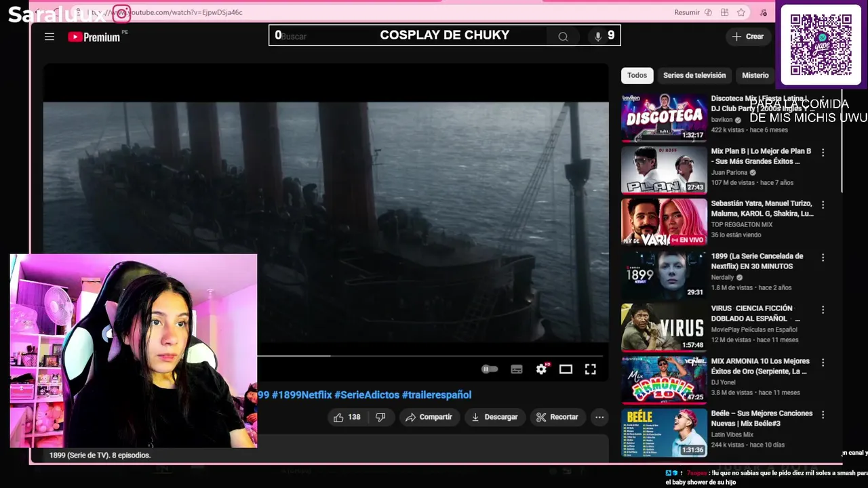Open the Mix Plan B video thumbnail

(664, 170)
